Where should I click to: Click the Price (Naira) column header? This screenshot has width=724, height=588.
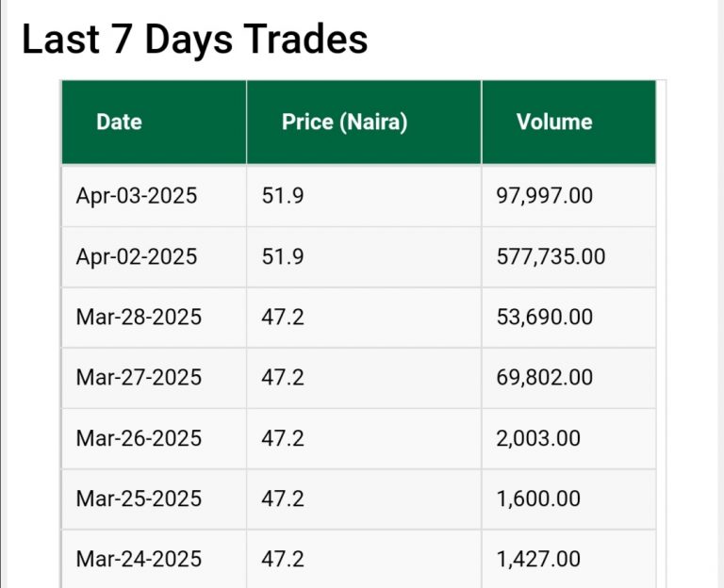tap(344, 122)
